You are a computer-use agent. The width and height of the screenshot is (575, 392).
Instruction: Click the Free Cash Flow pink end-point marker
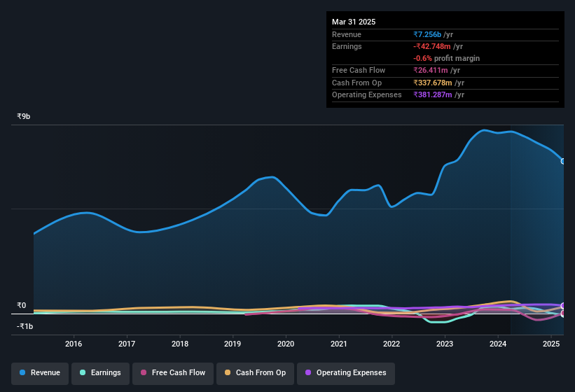click(563, 313)
